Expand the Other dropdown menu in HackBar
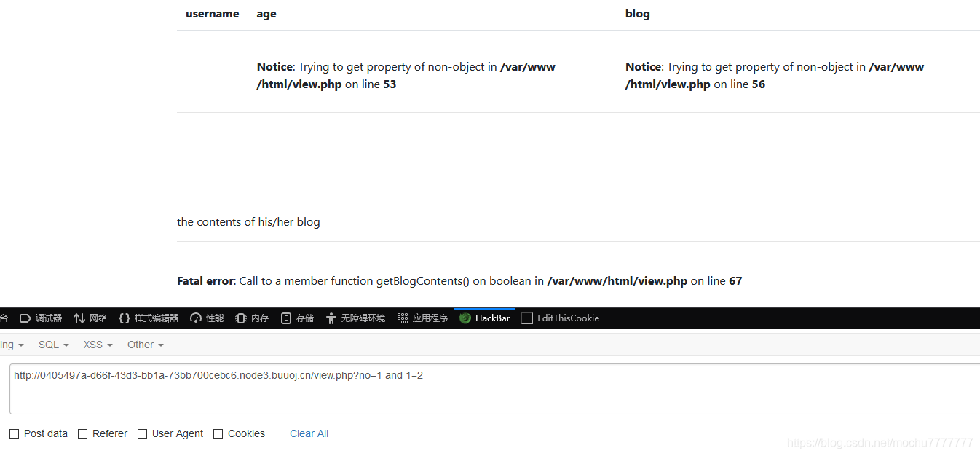The height and width of the screenshot is (456, 980). (146, 345)
